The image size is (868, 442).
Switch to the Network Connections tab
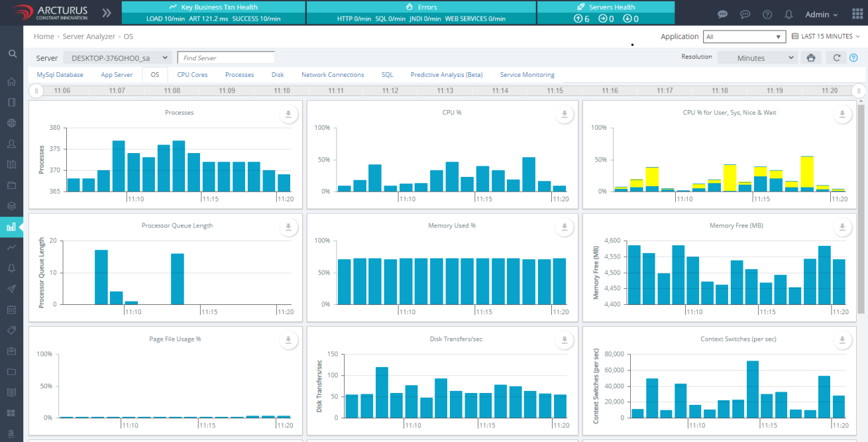(x=333, y=75)
